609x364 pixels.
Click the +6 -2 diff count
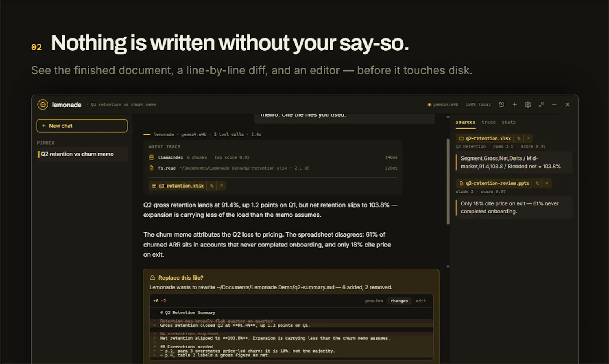coord(159,301)
